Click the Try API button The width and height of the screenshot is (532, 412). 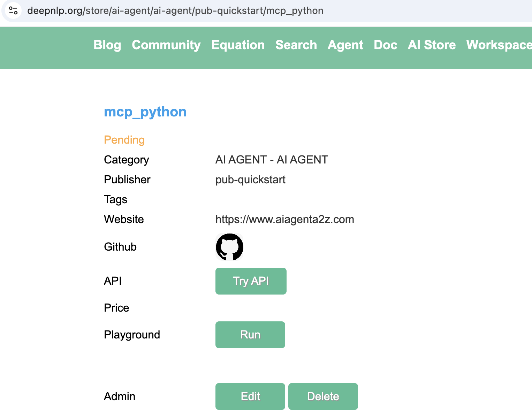[251, 281]
